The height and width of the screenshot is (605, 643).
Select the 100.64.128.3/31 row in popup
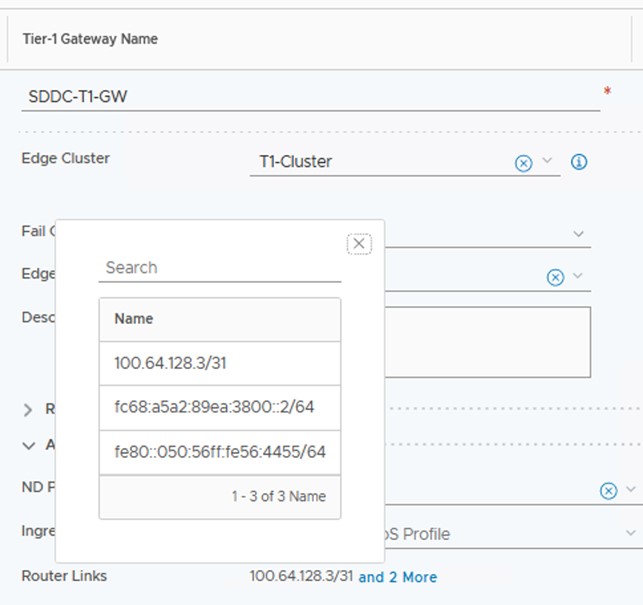coord(220,364)
